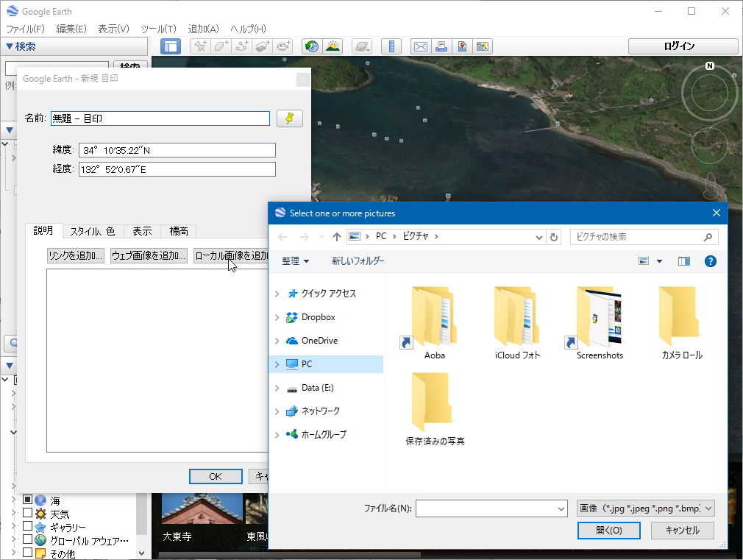
Task: Switch to the スタイル、色 tab
Action: (93, 230)
